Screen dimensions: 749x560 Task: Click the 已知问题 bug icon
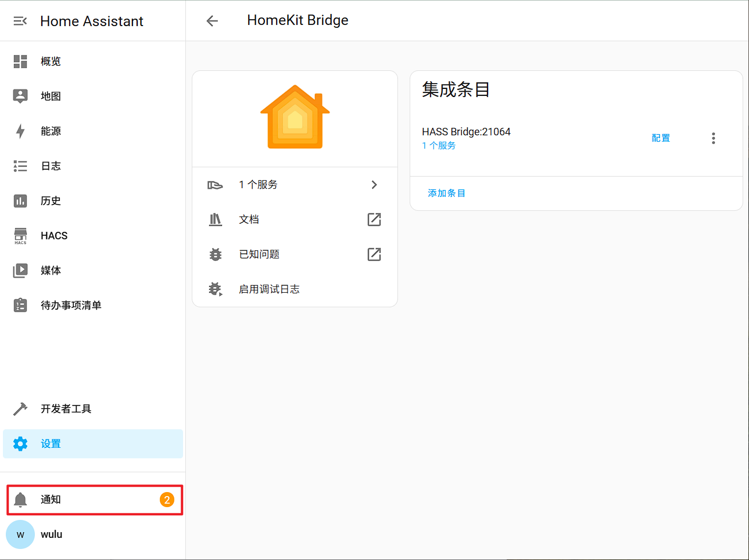coord(216,254)
